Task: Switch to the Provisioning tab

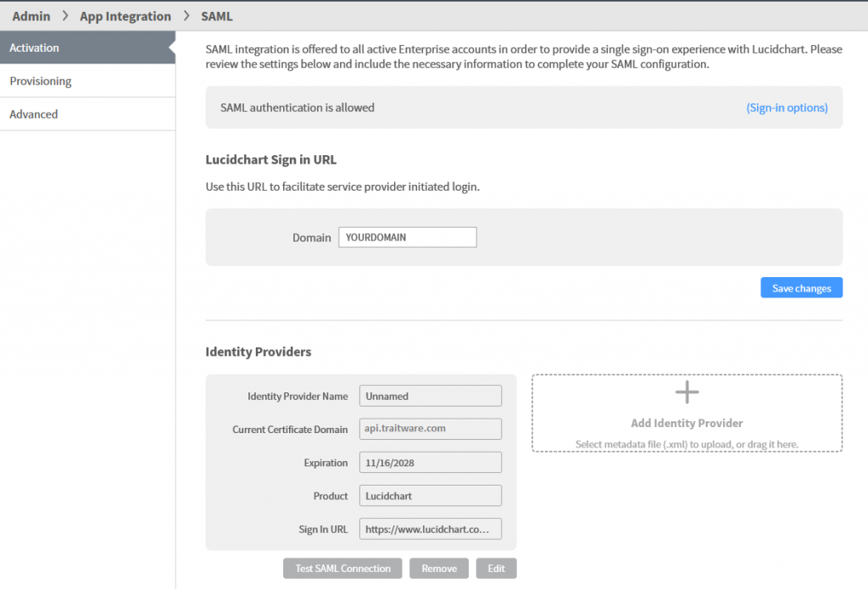Action: coord(87,81)
